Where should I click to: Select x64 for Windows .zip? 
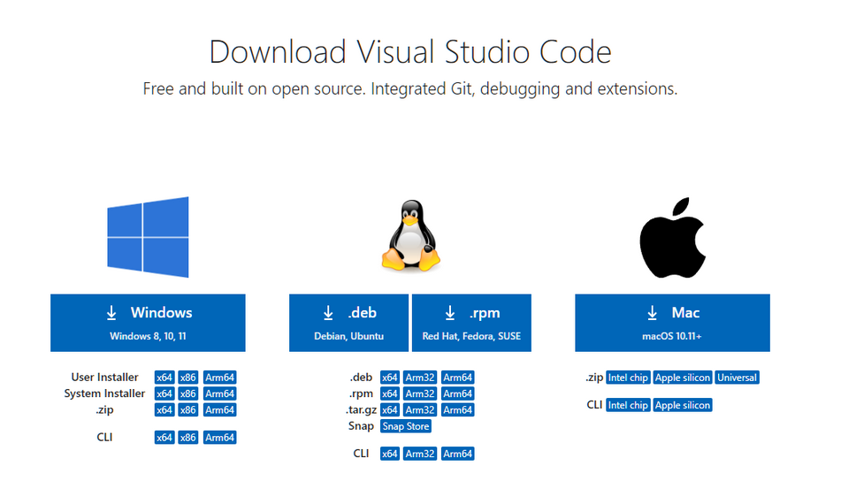(x=164, y=410)
